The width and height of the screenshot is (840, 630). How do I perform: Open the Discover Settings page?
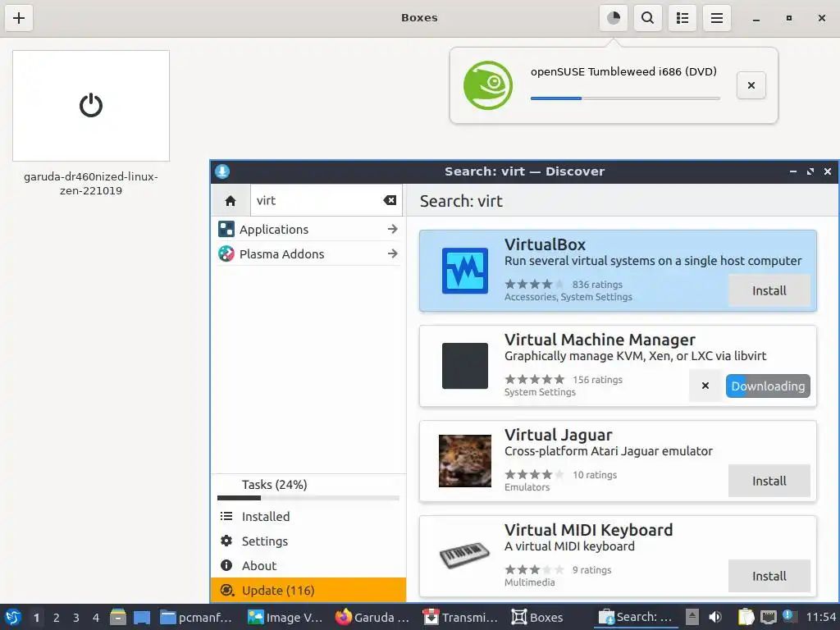(x=308, y=541)
